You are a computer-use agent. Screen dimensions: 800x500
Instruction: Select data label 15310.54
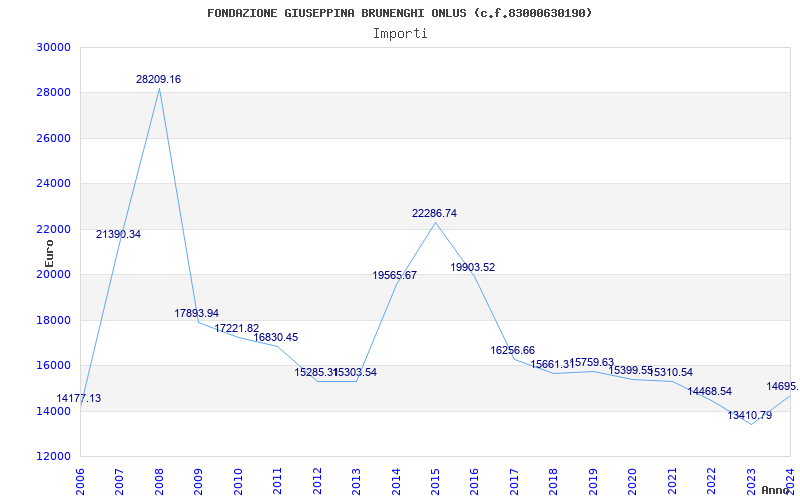click(x=672, y=372)
